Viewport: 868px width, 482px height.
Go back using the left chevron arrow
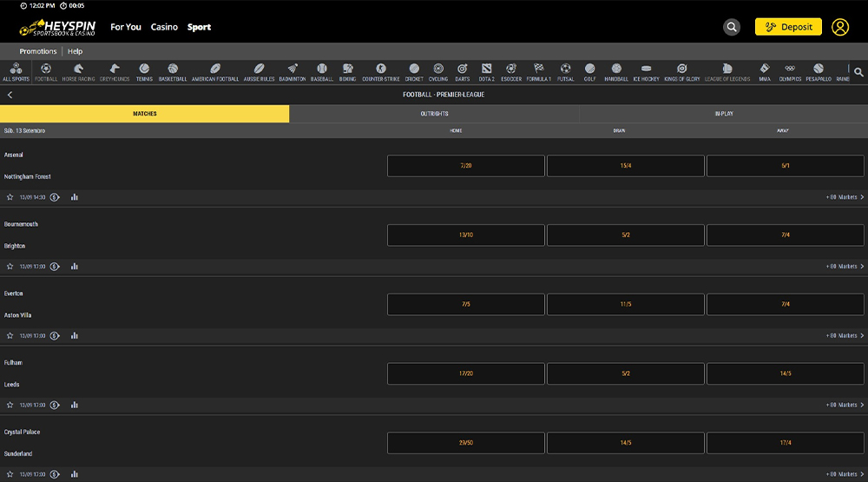click(10, 95)
